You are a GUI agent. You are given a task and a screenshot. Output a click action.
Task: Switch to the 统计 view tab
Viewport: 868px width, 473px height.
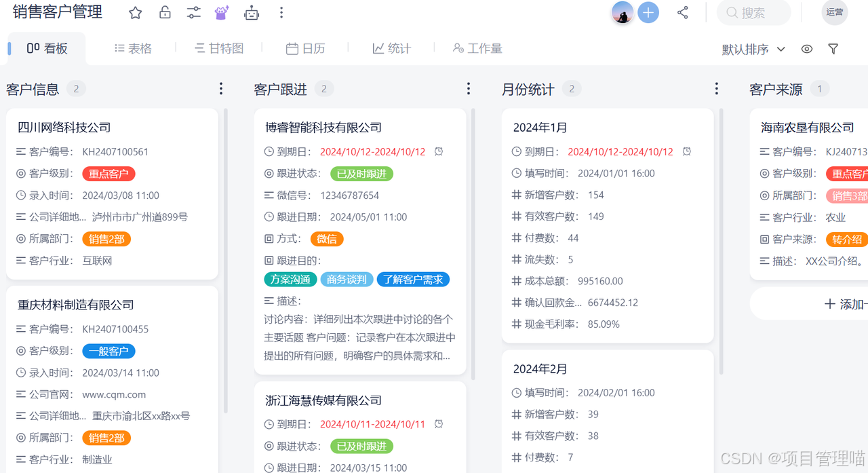tap(391, 48)
